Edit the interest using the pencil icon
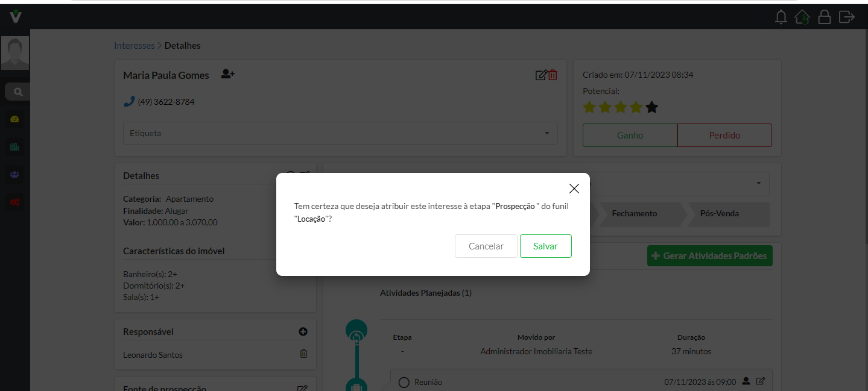The width and height of the screenshot is (868, 391). 541,75
